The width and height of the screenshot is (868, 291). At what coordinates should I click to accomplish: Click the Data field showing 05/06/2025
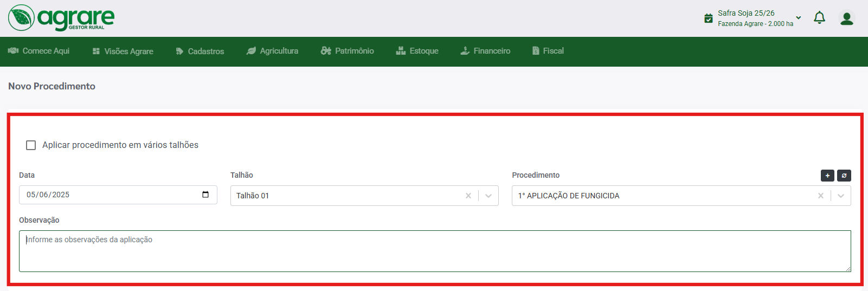pyautogui.click(x=118, y=195)
